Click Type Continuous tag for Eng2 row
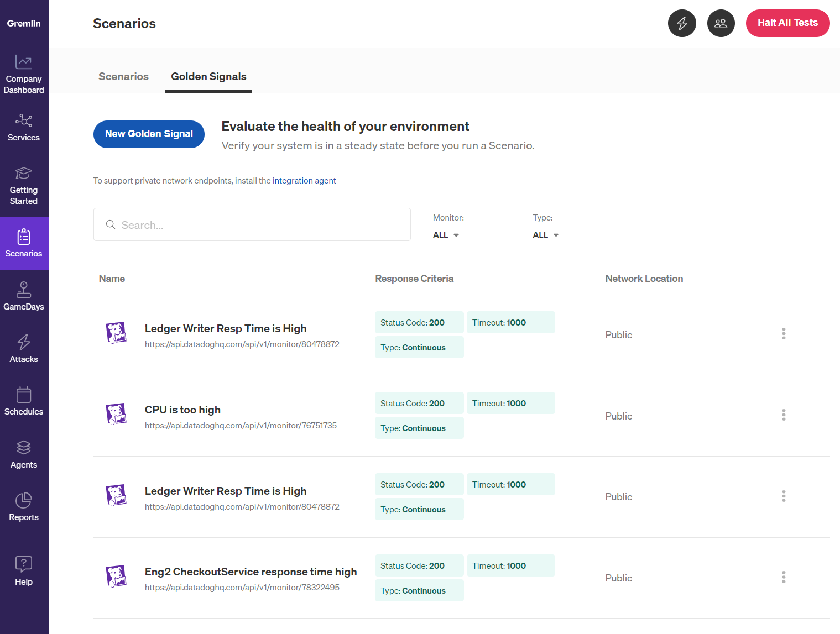The height and width of the screenshot is (634, 840). 419,590
